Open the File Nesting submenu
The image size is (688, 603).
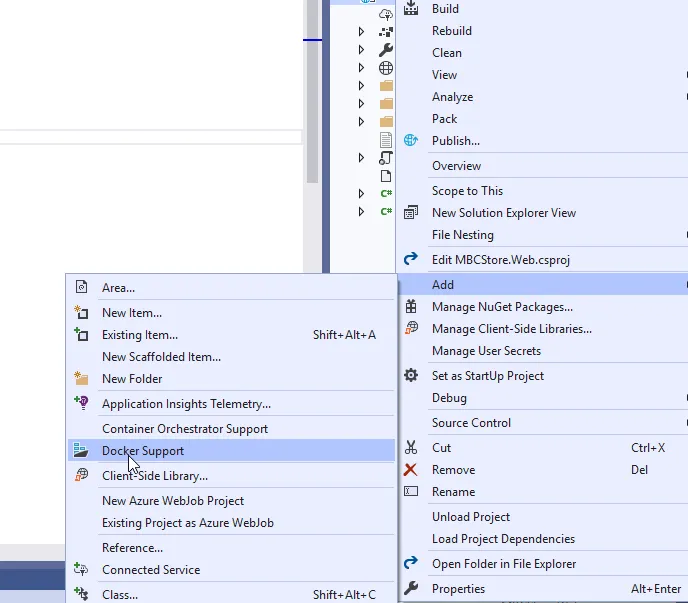542,235
